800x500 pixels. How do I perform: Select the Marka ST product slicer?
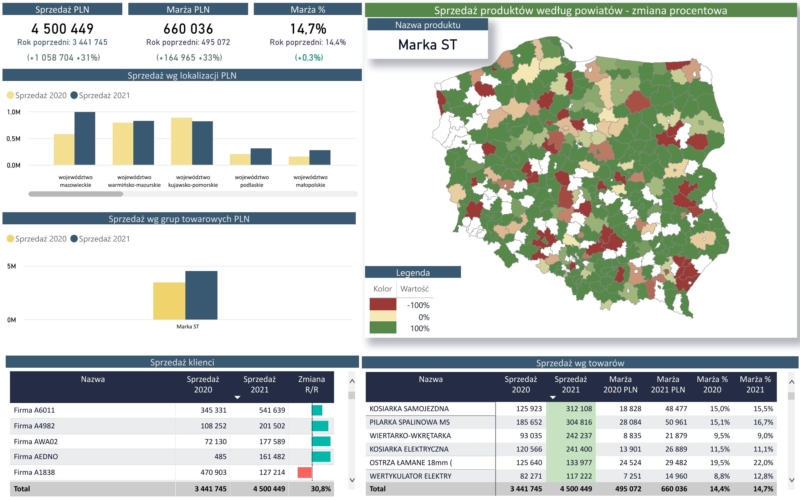(427, 44)
